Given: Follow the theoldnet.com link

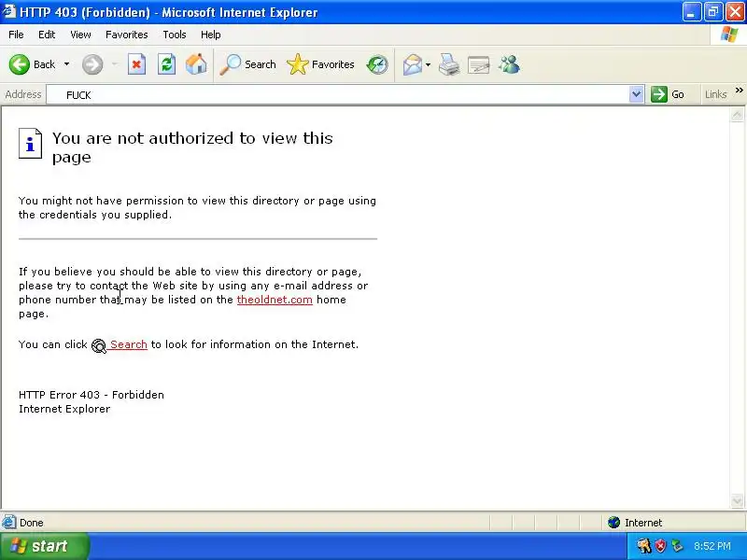Looking at the screenshot, I should coord(275,300).
